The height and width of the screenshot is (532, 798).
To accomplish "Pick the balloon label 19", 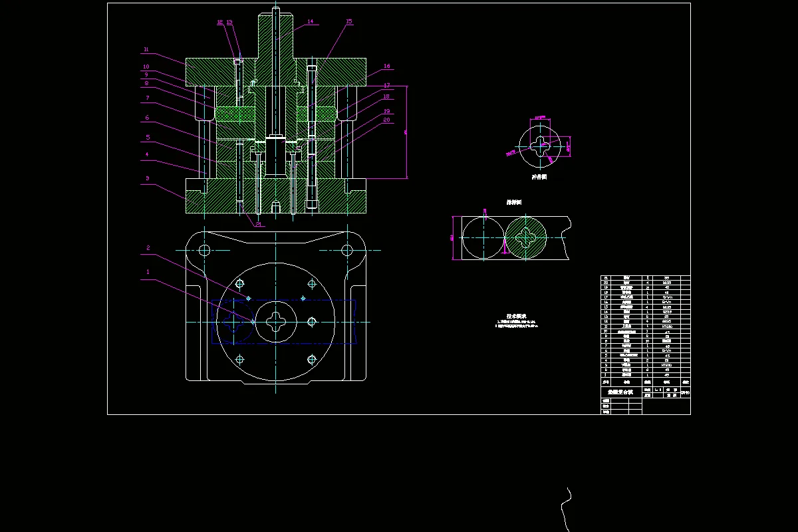I will (386, 111).
